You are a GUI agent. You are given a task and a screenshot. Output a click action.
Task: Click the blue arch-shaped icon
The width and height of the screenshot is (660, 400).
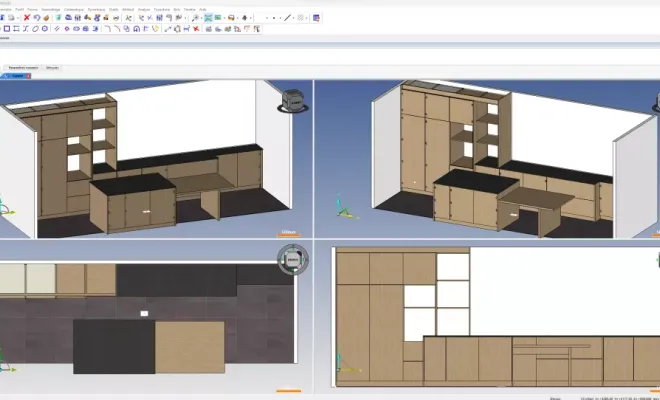pos(136,29)
